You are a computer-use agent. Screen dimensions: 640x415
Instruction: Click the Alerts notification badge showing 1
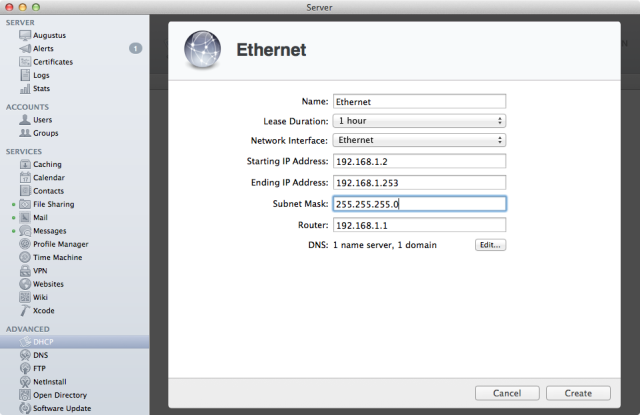[x=136, y=49]
